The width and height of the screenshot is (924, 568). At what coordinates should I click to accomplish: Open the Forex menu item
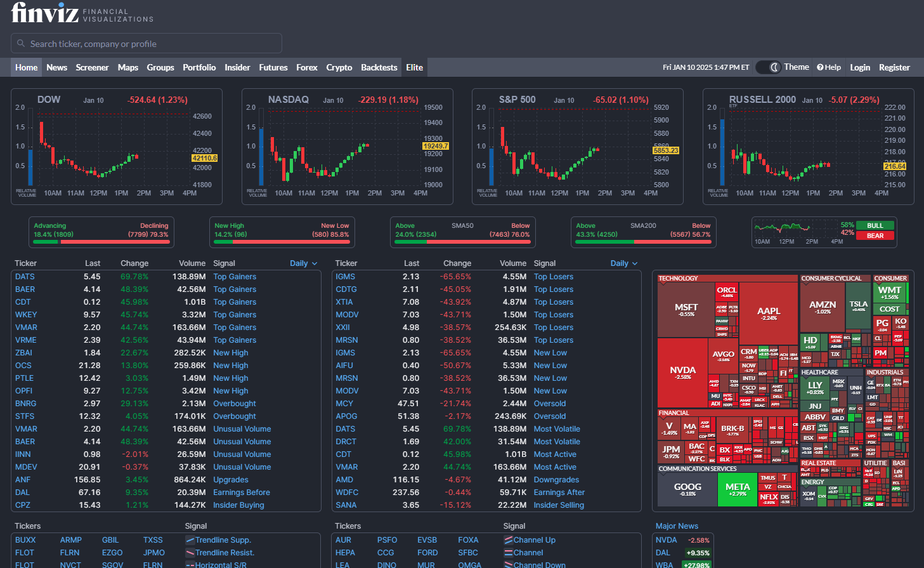(307, 67)
